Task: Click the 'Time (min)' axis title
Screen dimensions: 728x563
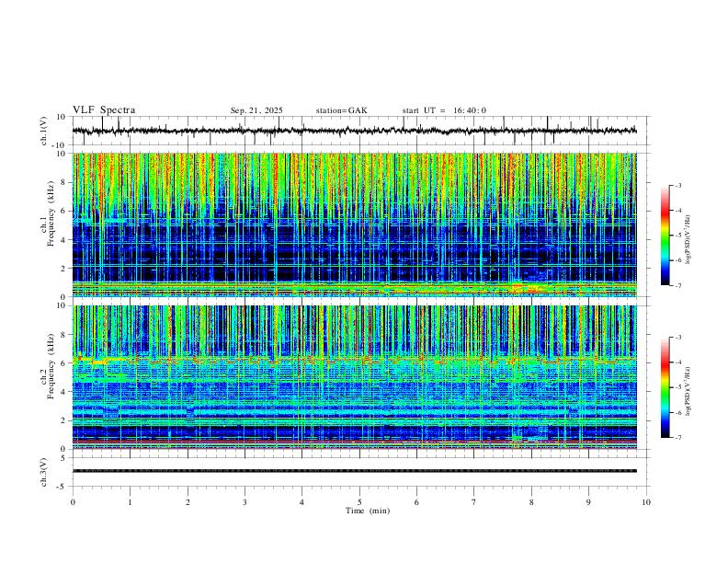Action: coord(368,511)
